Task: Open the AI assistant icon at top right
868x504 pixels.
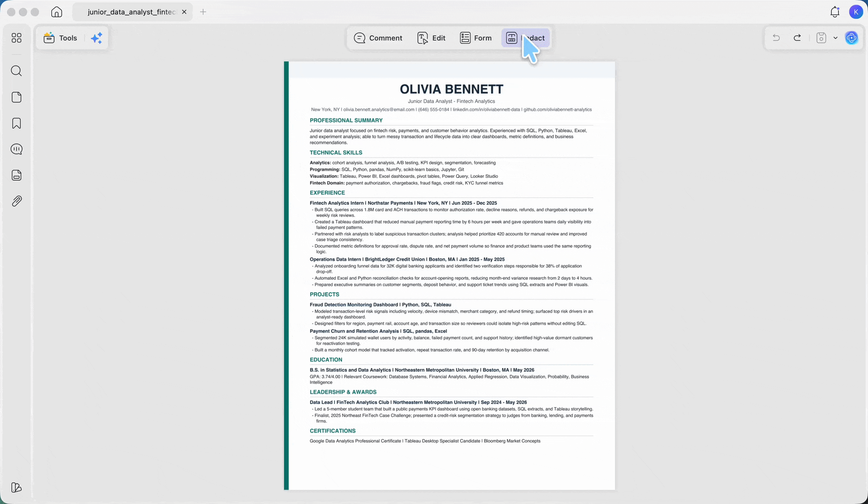Action: [852, 38]
